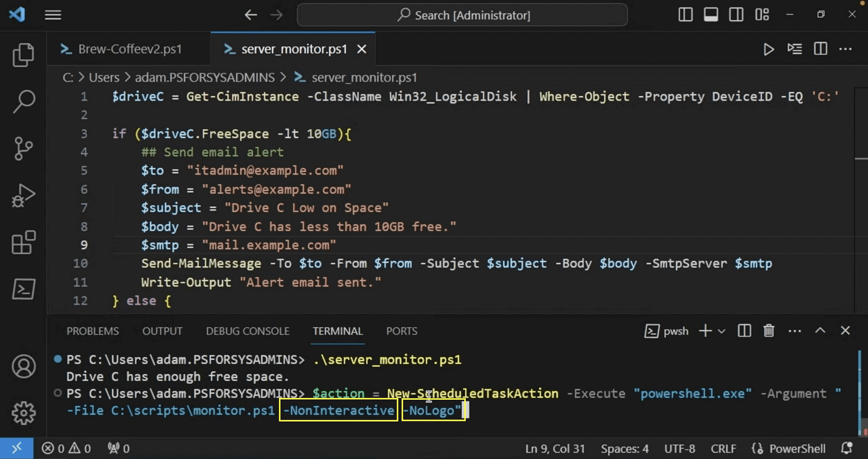Change file encoding UTF-8
This screenshot has width=868, height=459.
tap(679, 448)
